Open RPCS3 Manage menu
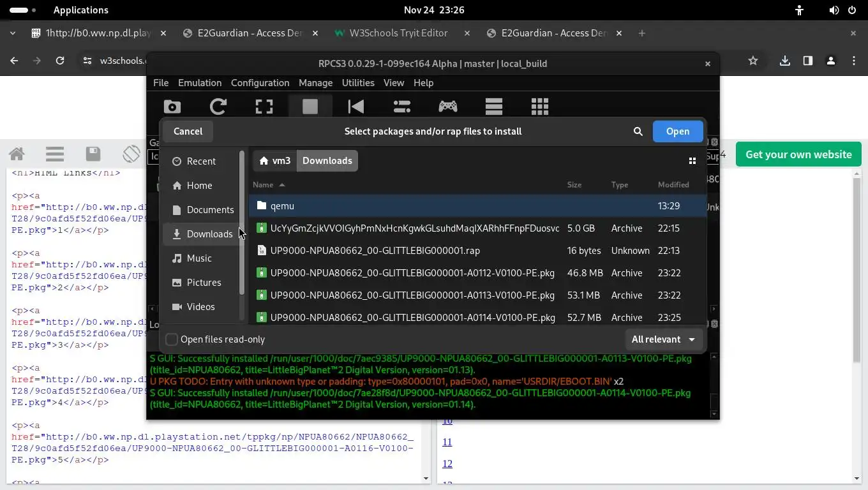 315,83
